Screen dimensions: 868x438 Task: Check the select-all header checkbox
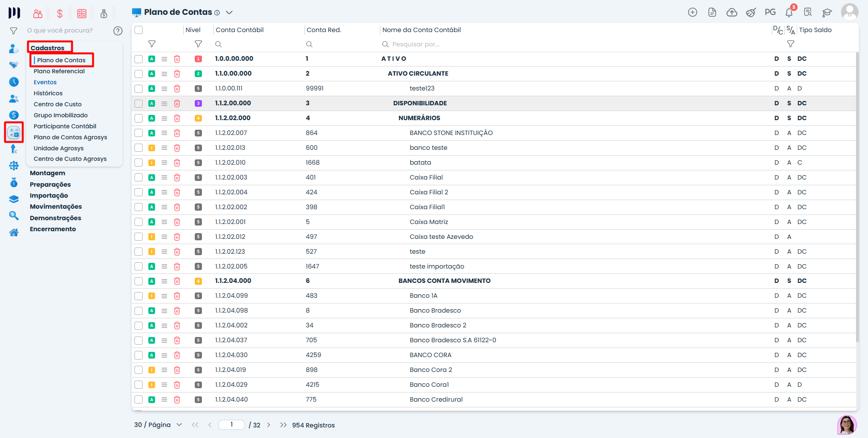pyautogui.click(x=139, y=30)
